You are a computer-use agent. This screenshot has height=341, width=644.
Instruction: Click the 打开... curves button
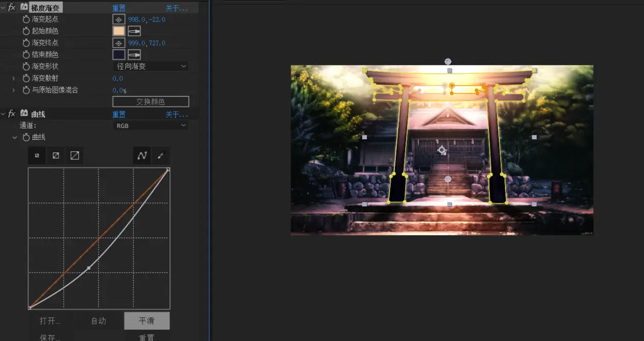click(x=50, y=321)
